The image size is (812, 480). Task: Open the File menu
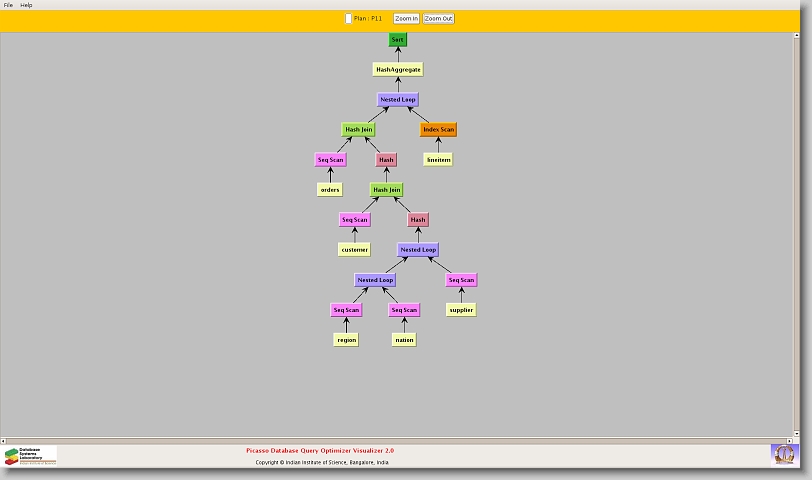tap(8, 5)
